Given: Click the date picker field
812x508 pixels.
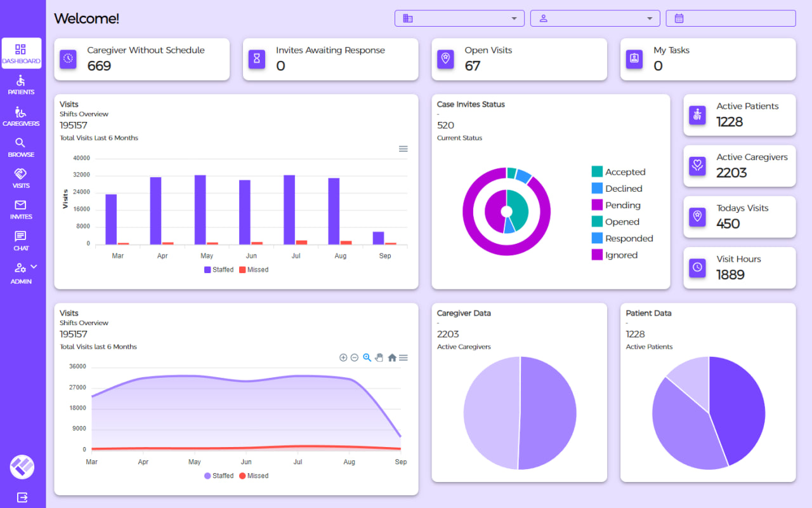Looking at the screenshot, I should (730, 18).
